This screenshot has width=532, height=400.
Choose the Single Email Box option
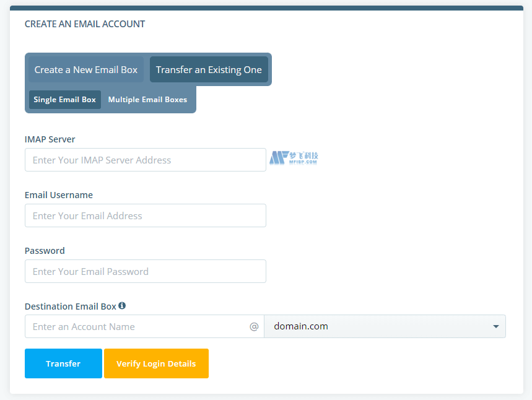point(65,100)
